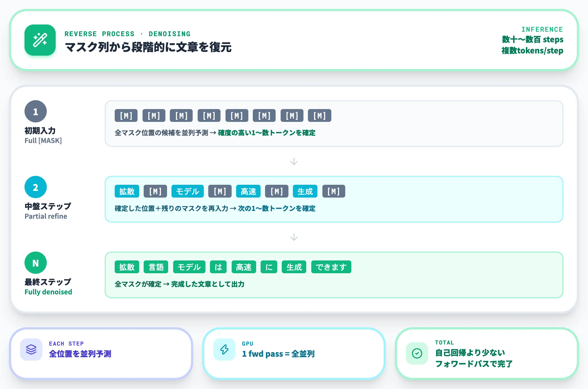The image size is (588, 389).
Task: Click the 1 fwd pass = 全並列 text
Action: (x=278, y=354)
